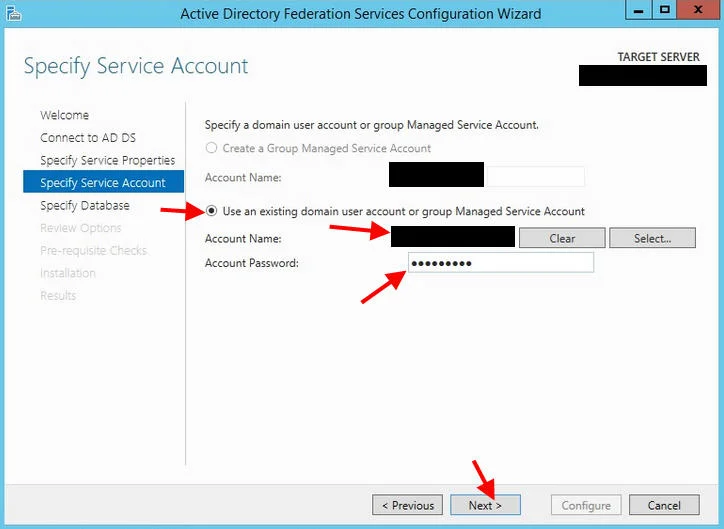Click the Review Options step
The height and width of the screenshot is (529, 724).
click(x=80, y=228)
